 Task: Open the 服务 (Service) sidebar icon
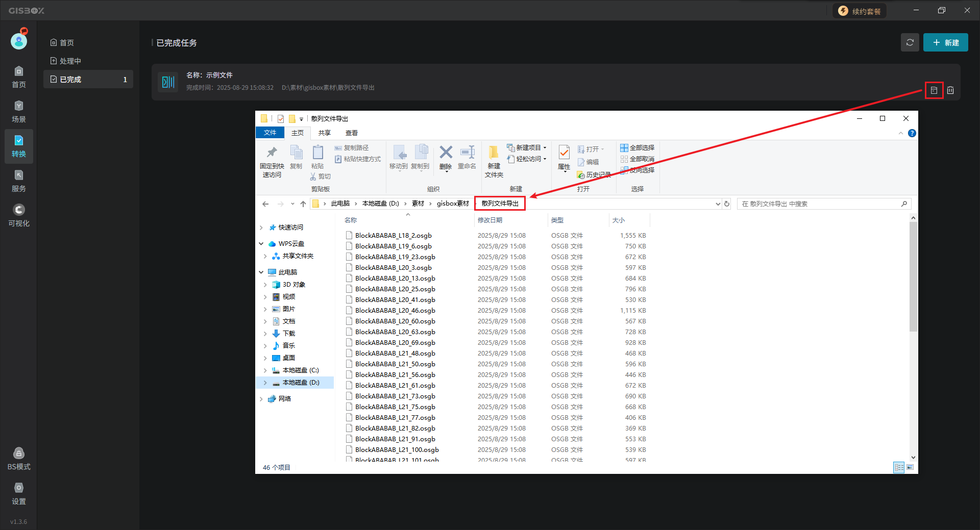tap(19, 181)
